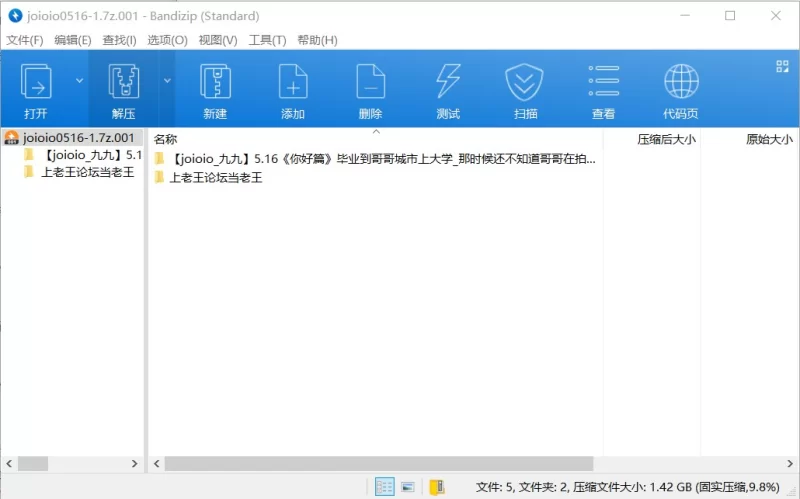Click folder icon of 上老王论坛当老王 in file list
The height and width of the screenshot is (499, 800).
tap(160, 178)
